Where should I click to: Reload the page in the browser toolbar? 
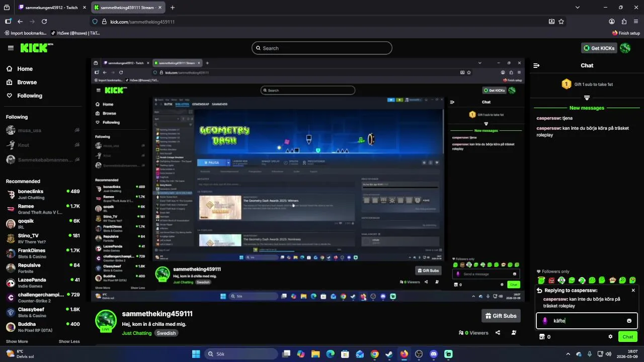[44, 22]
